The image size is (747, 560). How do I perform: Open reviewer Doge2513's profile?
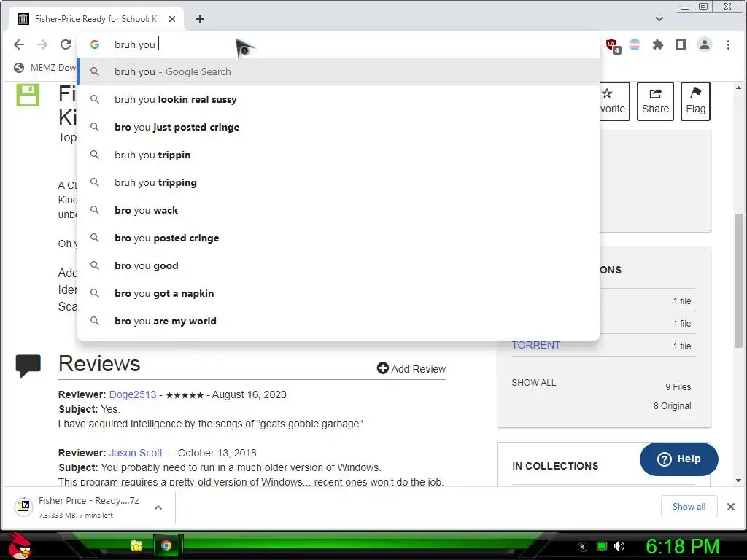coord(133,394)
